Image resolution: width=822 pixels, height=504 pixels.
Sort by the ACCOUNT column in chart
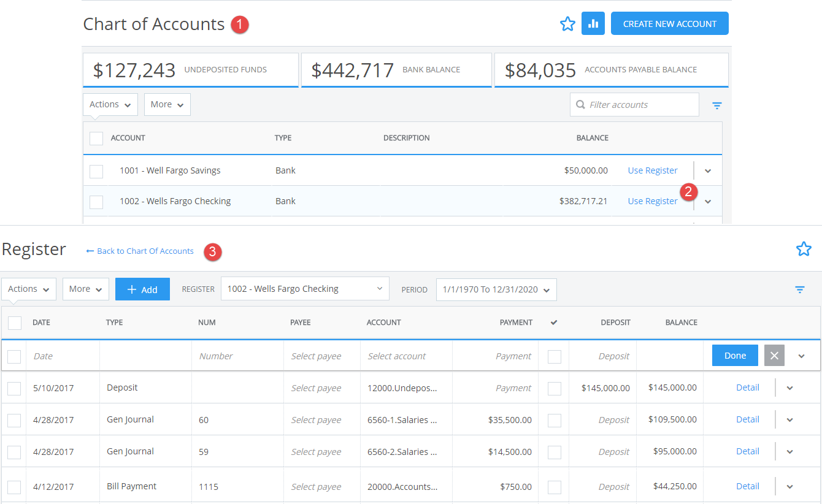128,138
